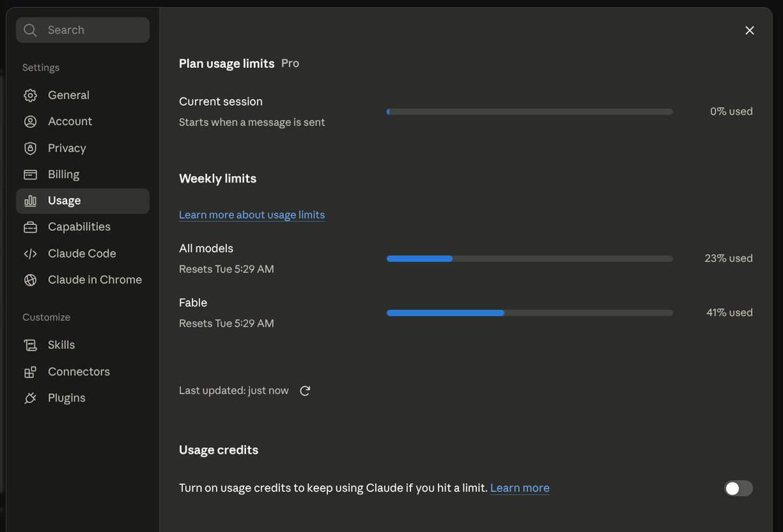Click the Fable label

click(x=193, y=303)
